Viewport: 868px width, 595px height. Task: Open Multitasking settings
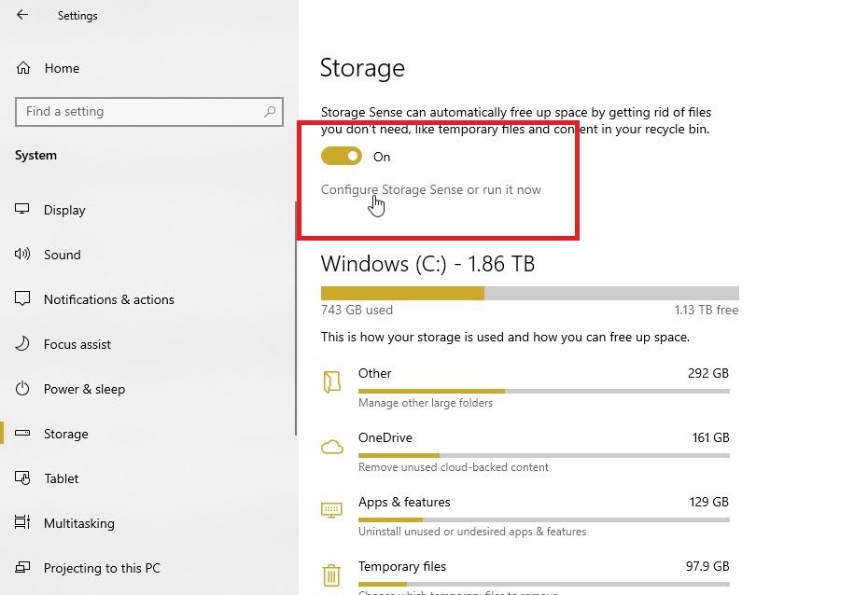coord(79,523)
